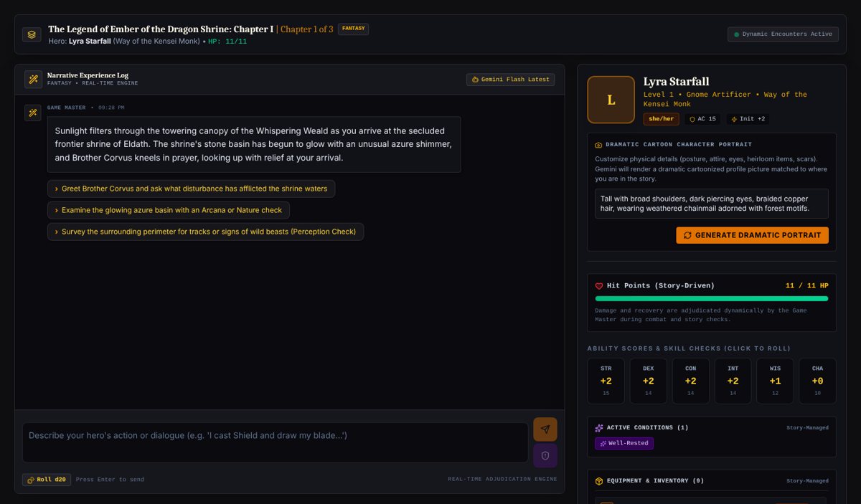Click the sparkle icon beside Active Conditions
Viewport: 861px width, 504px height.
(x=599, y=428)
